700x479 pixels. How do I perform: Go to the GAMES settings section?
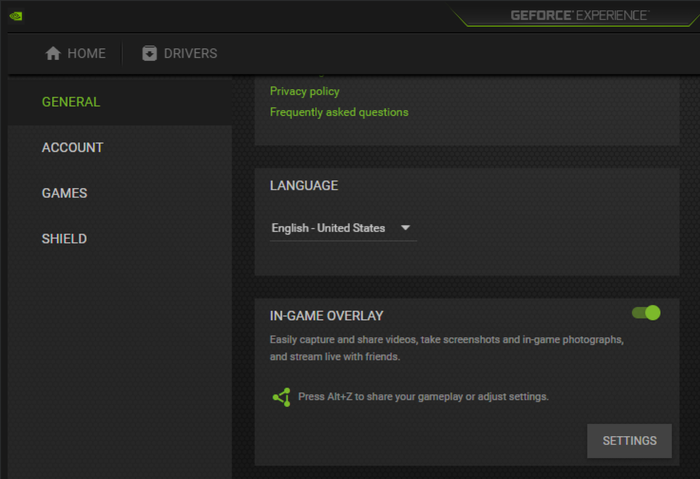(x=120, y=193)
